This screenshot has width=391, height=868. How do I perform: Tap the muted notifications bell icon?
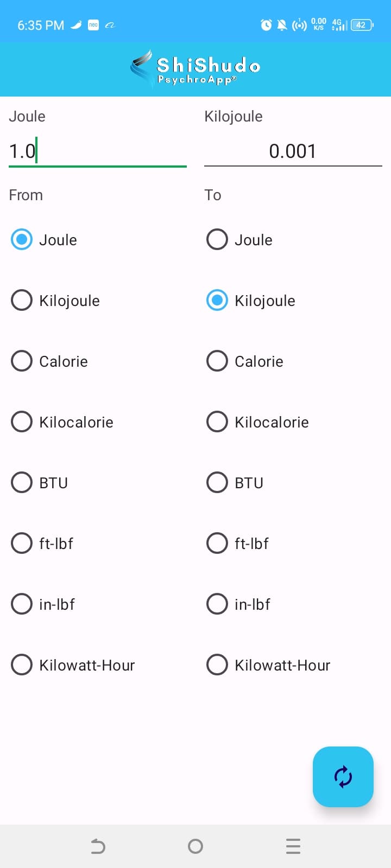click(282, 25)
